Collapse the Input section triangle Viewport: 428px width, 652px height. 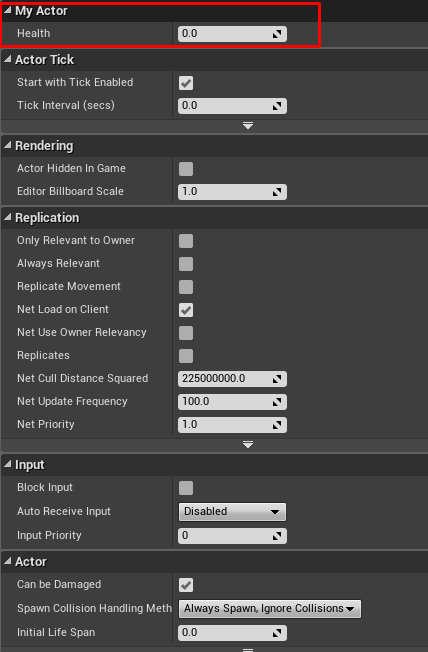coord(7,464)
